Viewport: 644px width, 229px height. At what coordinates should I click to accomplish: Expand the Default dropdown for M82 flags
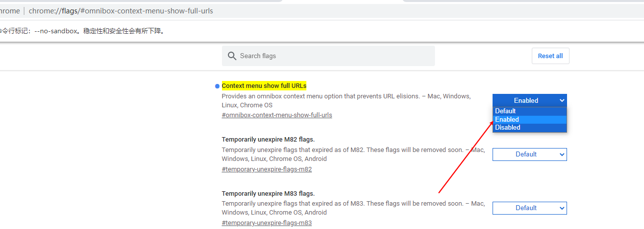pos(530,154)
